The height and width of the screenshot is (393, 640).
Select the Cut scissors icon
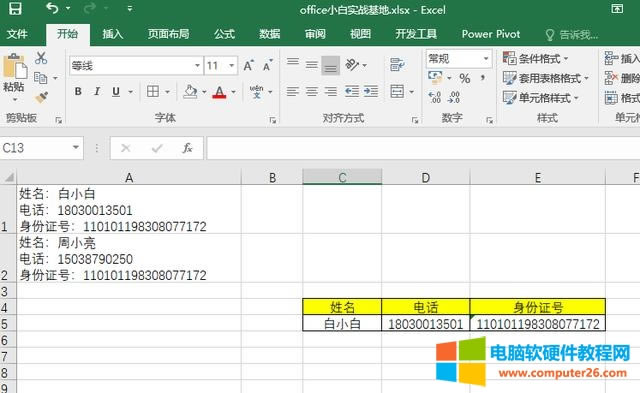pos(41,58)
